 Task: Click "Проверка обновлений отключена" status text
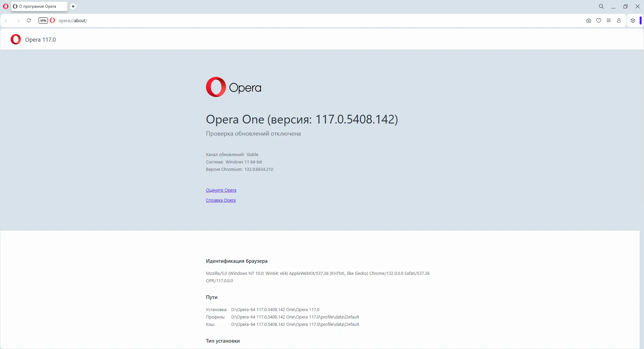point(253,134)
